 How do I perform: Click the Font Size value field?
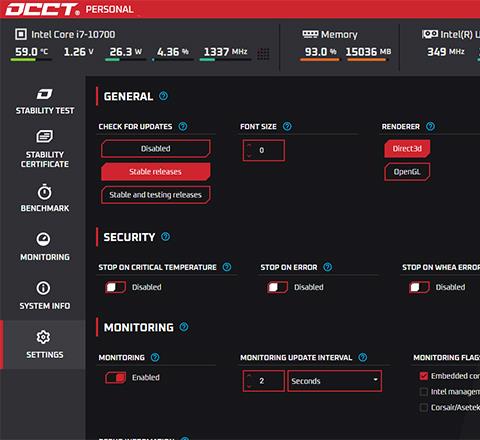pos(264,150)
